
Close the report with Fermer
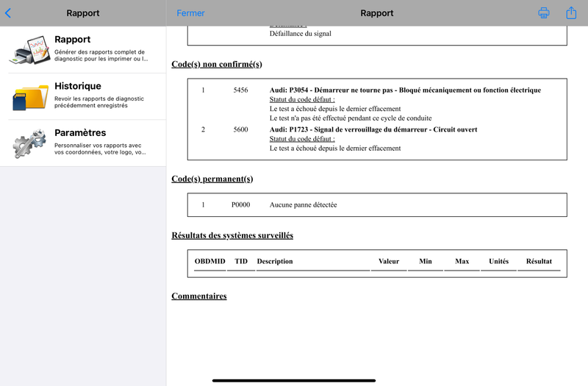coord(190,13)
